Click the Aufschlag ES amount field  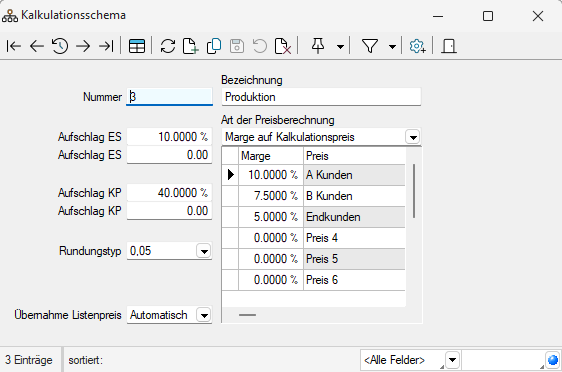[170, 155]
